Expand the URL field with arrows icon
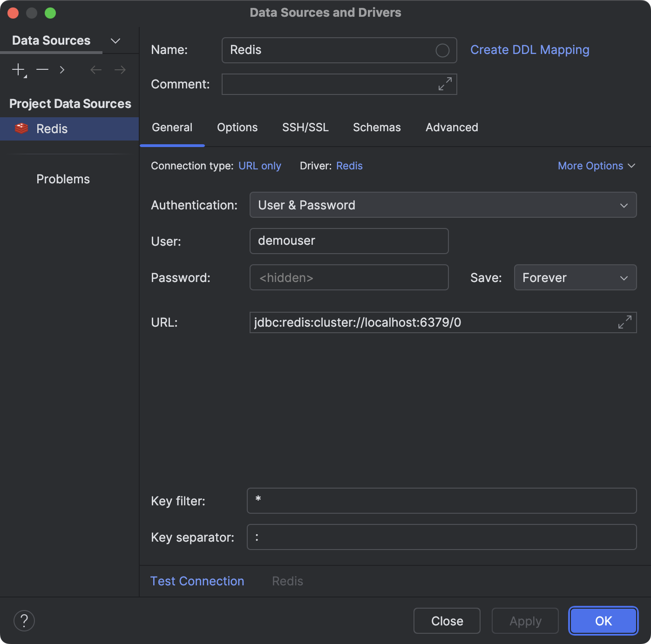 coord(624,322)
